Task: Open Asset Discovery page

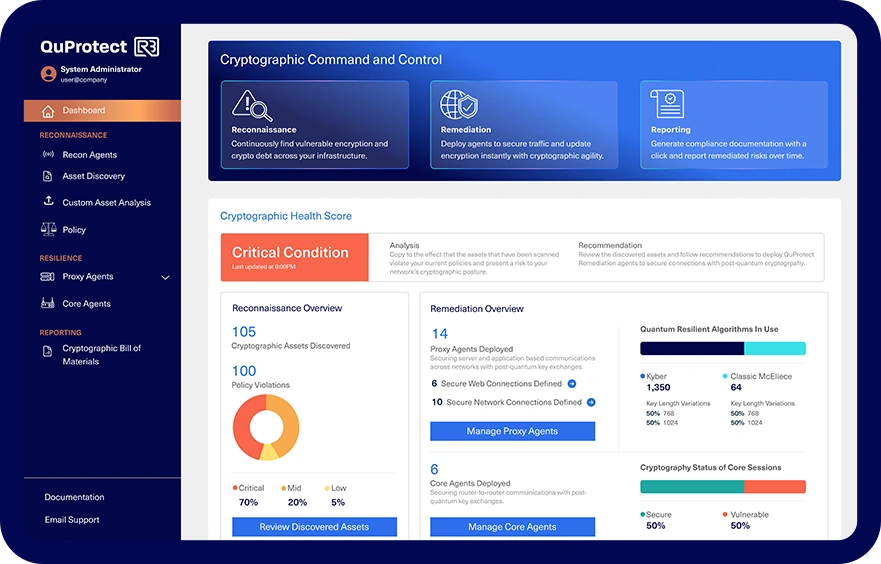Action: [93, 176]
